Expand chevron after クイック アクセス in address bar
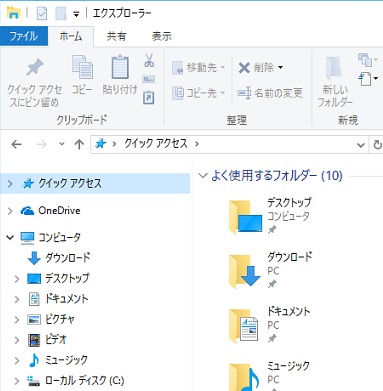This screenshot has width=383, height=391. [197, 144]
